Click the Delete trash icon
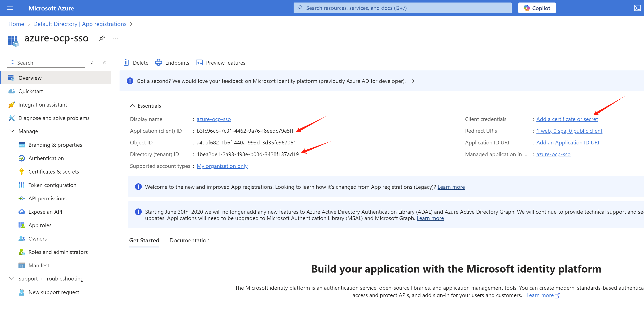644x310 pixels. tap(126, 63)
